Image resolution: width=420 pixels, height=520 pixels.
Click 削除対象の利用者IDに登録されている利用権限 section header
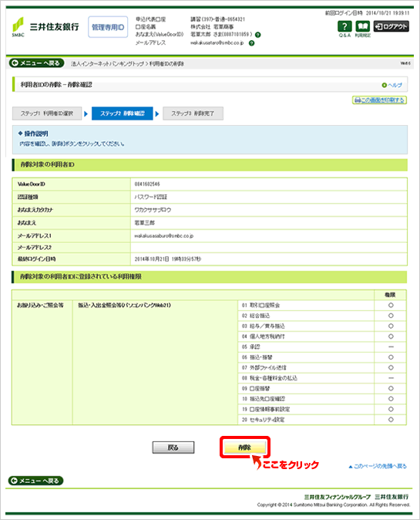210,277
